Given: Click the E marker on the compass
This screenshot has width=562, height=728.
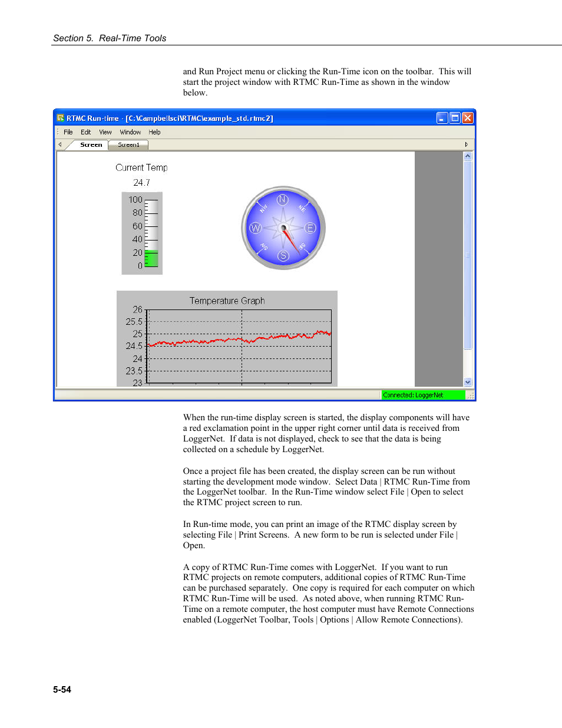Looking at the screenshot, I should point(310,228).
